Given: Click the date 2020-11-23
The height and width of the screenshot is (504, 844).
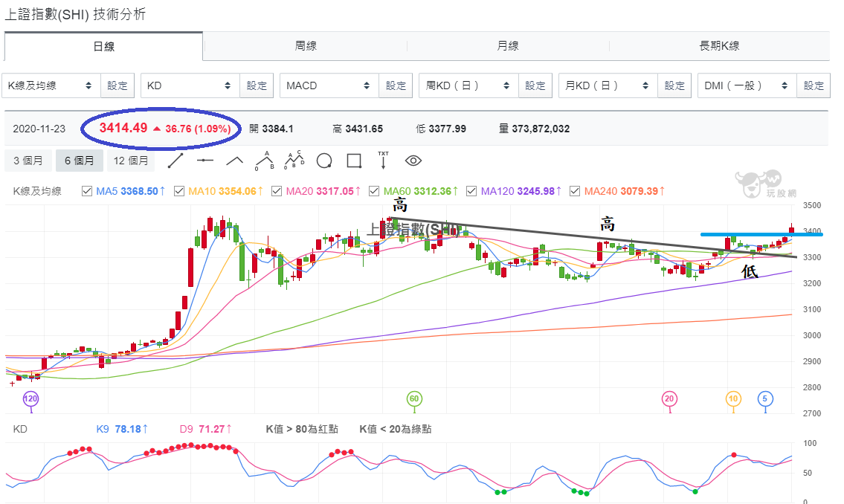Looking at the screenshot, I should (39, 129).
